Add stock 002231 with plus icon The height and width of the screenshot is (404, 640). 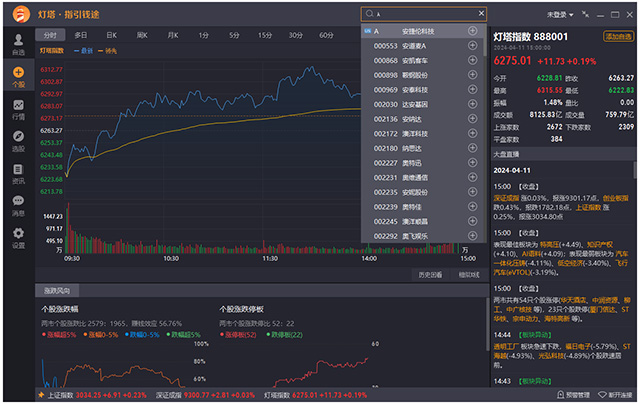473,177
